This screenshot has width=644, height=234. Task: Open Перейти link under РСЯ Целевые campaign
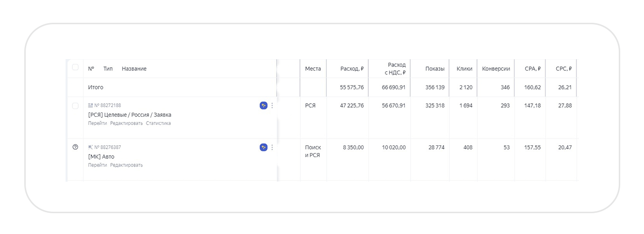tap(98, 124)
